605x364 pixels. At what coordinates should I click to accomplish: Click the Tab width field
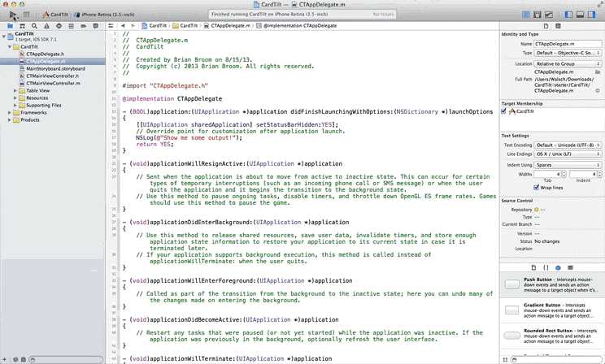pos(547,175)
